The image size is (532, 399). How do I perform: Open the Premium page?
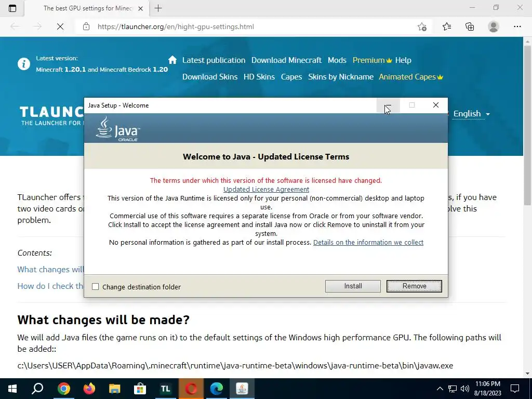(372, 60)
